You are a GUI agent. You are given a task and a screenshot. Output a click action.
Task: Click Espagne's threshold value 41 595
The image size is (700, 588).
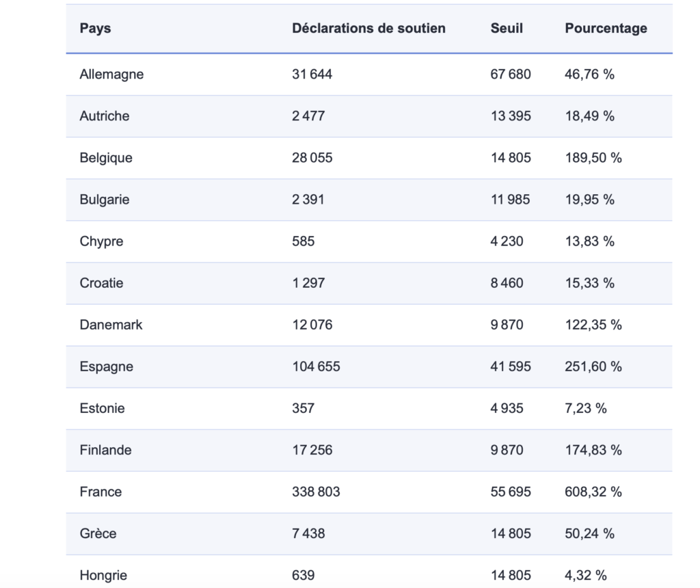pos(511,366)
